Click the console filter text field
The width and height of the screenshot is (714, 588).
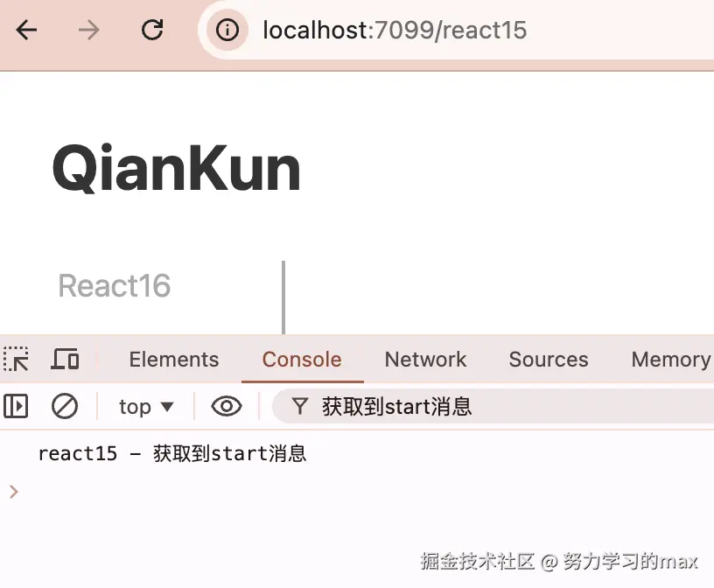[x=493, y=406]
